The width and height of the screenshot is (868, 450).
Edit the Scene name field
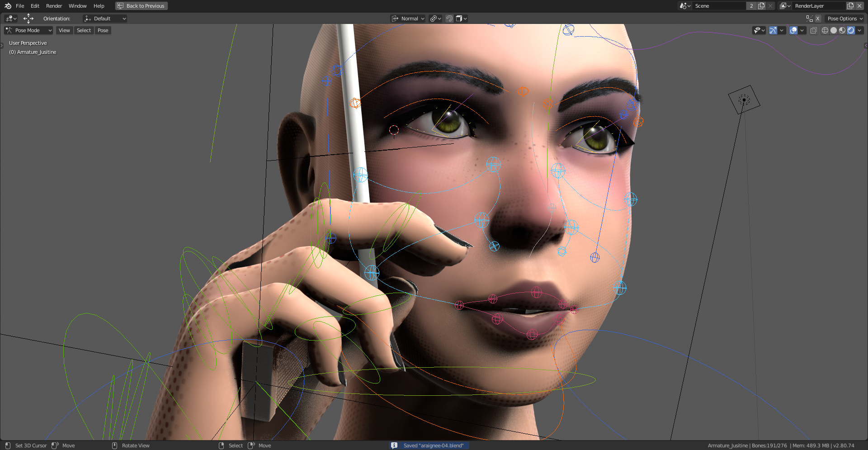click(719, 6)
